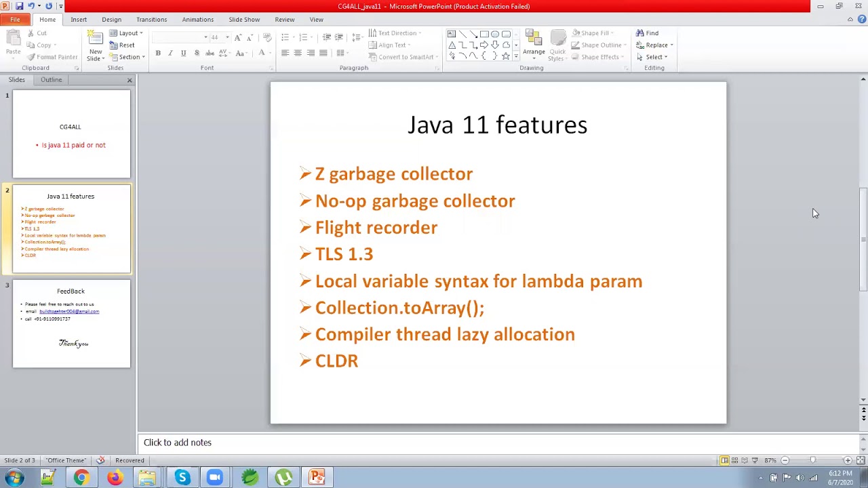Open the Slide Show tab
The width and height of the screenshot is (868, 488).
[x=244, y=20]
